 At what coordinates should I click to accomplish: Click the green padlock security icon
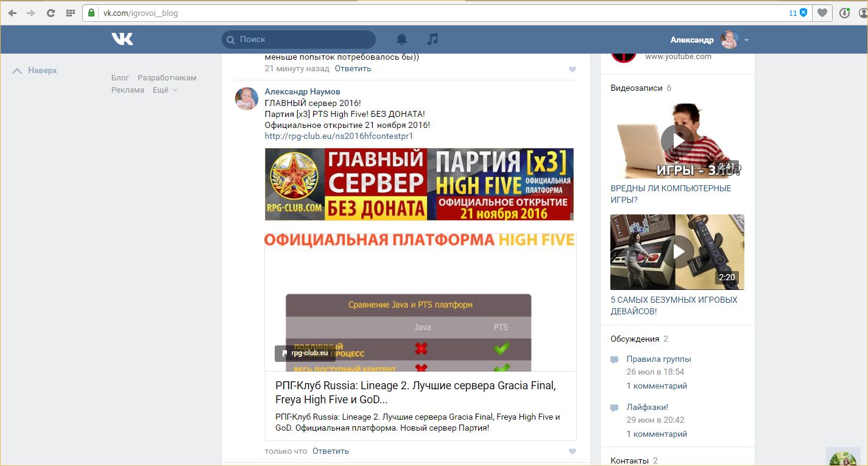coord(91,13)
